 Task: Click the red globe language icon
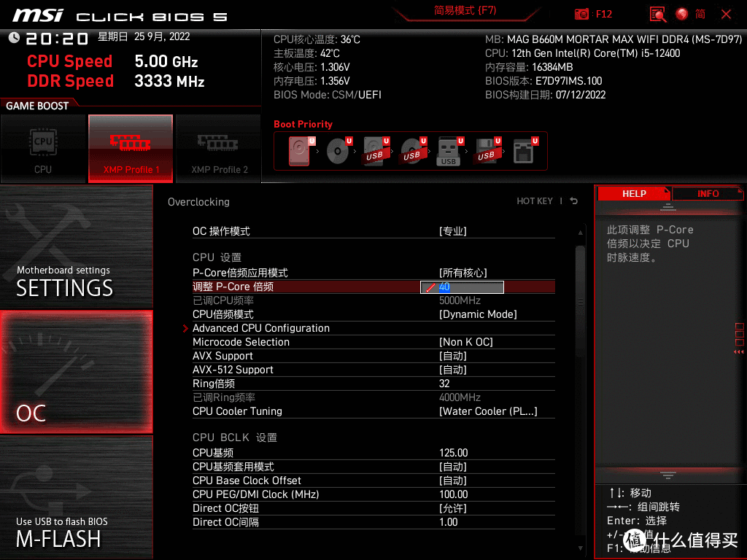pyautogui.click(x=682, y=15)
